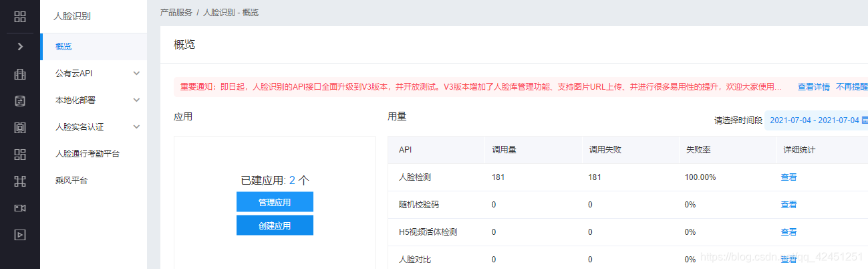The height and width of the screenshot is (269, 868).
Task: View stats 查看 for 人脸对比 row
Action: [x=788, y=260]
